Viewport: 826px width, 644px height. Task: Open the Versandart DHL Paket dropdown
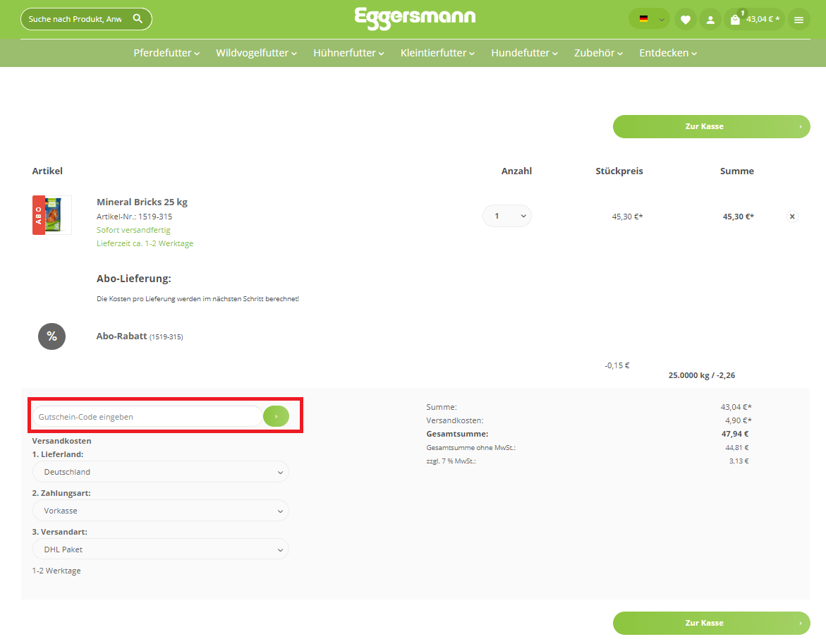click(160, 549)
